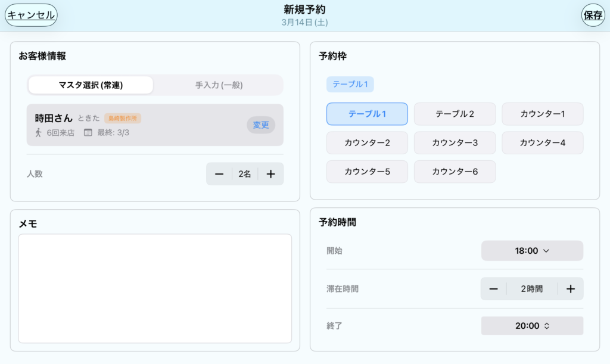Extend stay duration with plus button
Screen dimensions: 610x364
570,289
